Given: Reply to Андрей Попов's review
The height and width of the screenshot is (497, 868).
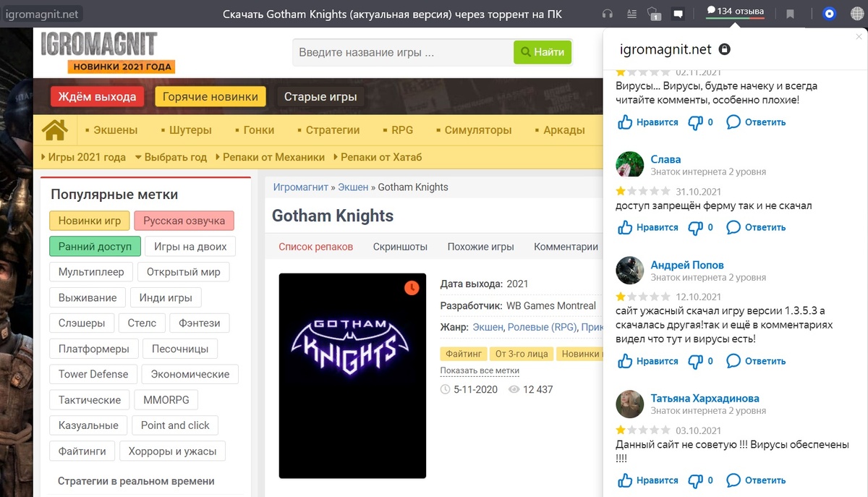Looking at the screenshot, I should [x=756, y=361].
